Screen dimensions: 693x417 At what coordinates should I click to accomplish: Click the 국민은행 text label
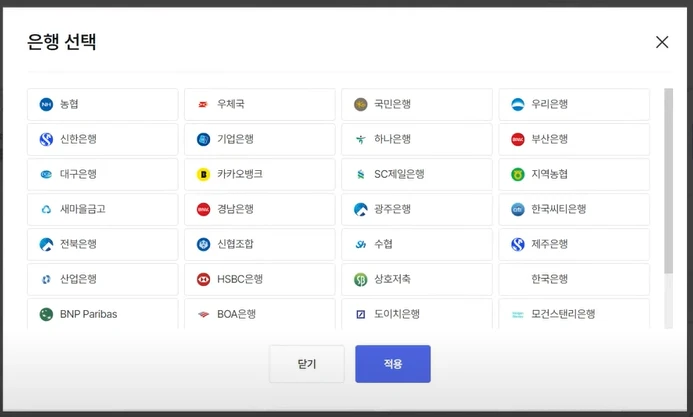click(392, 104)
